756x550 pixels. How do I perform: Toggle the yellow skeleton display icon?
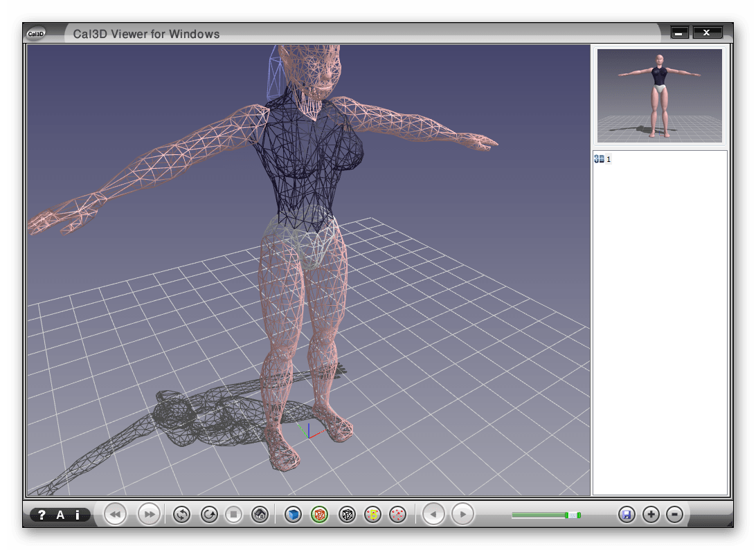point(372,515)
